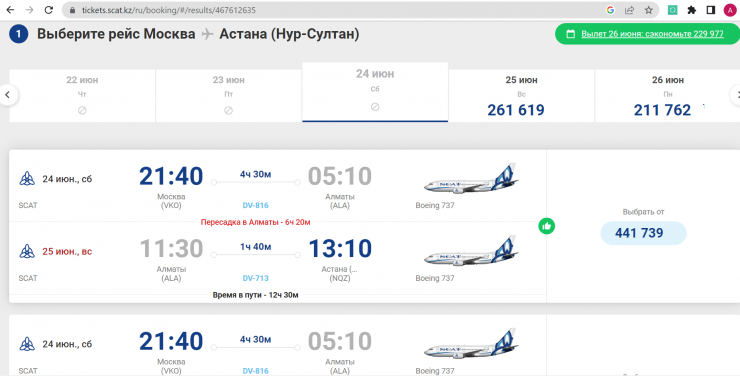Toggle the browser side panel icon

point(711,10)
